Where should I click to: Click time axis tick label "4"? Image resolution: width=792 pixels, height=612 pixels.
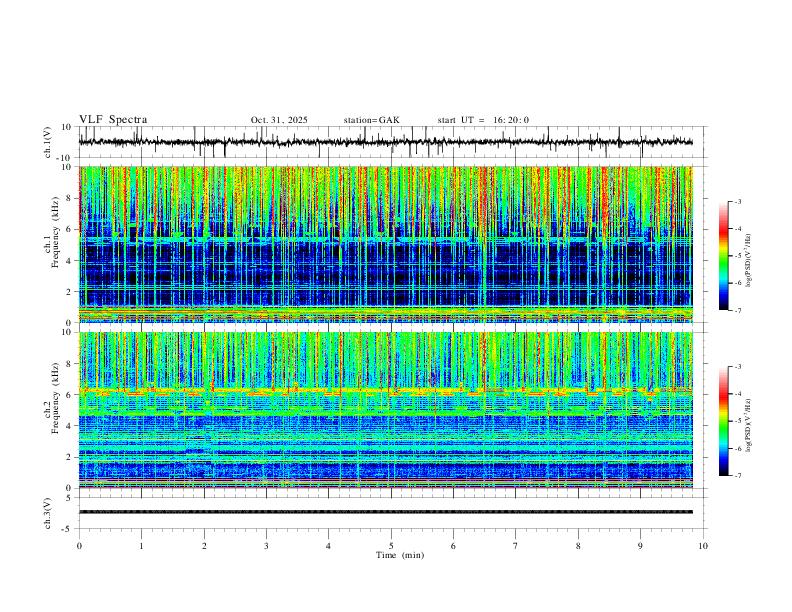point(328,546)
